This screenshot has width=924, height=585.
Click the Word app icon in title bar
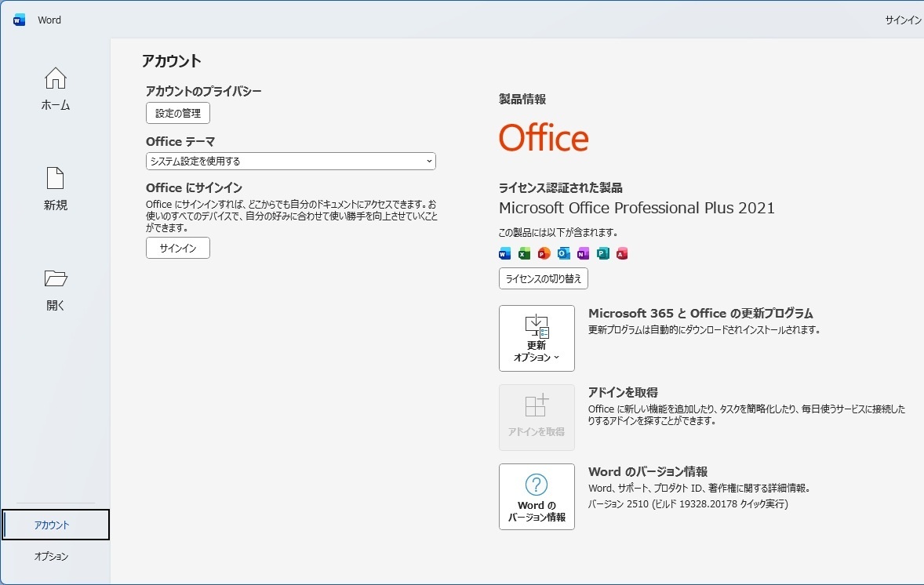click(19, 20)
